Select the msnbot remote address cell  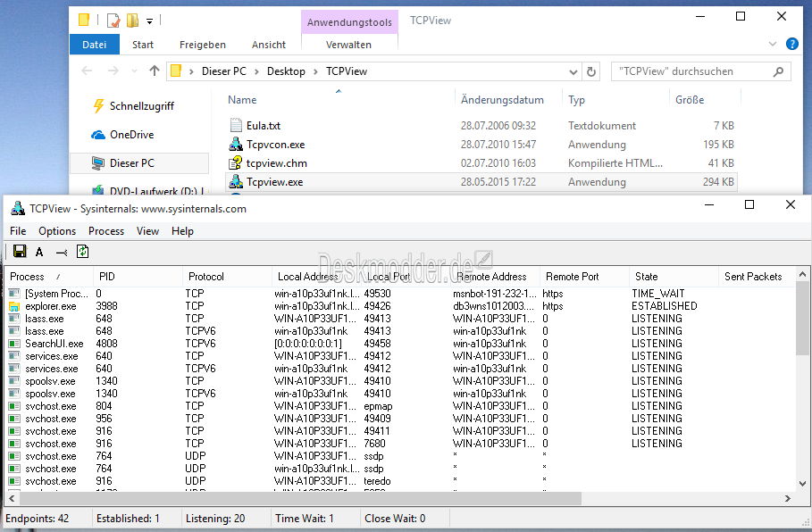coord(495,294)
